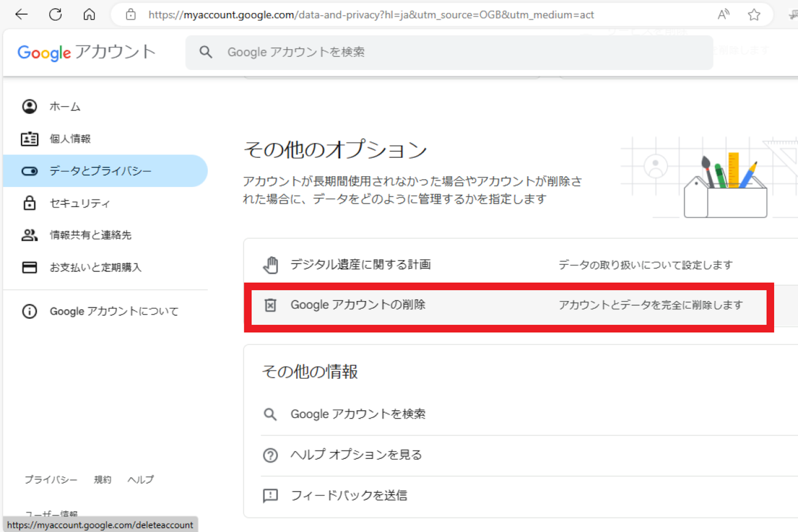Click the browser back arrow

(21, 15)
